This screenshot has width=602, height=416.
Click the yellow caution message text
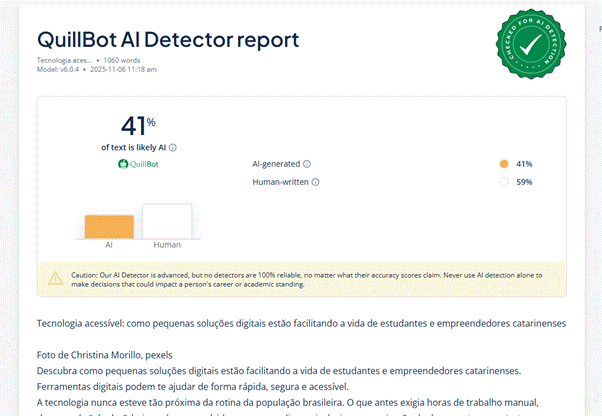(310, 278)
